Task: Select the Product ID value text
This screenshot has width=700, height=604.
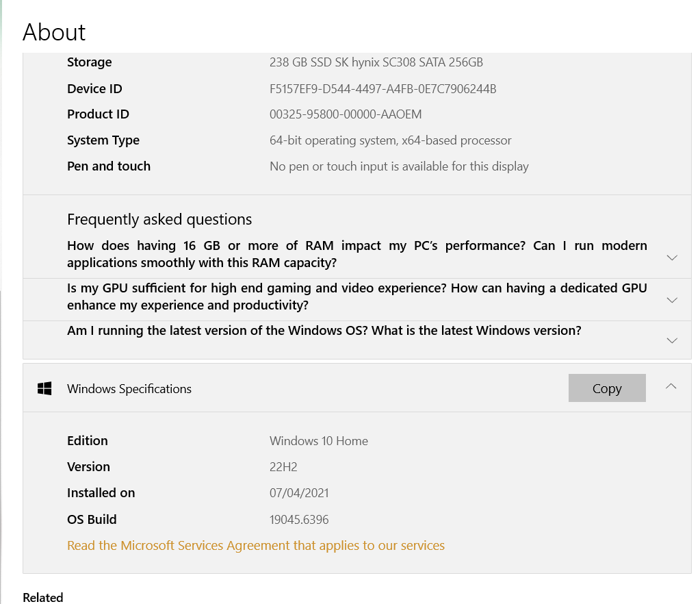Action: click(346, 114)
